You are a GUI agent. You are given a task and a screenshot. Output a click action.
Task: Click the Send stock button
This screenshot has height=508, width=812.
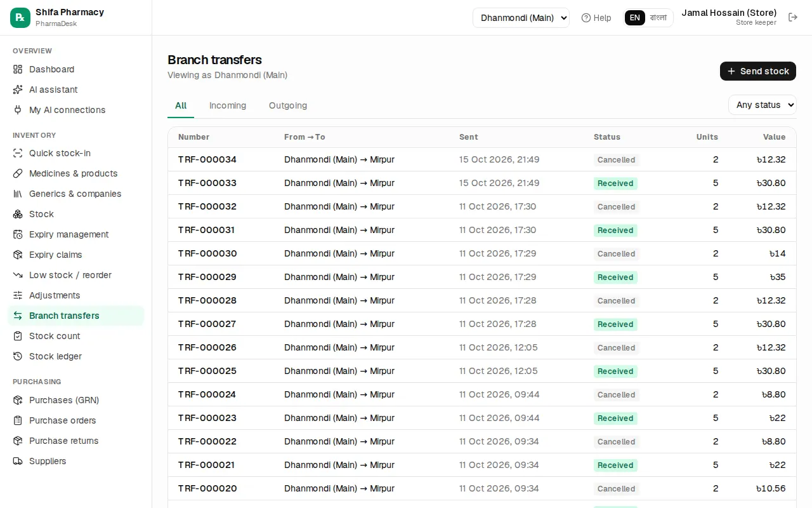(x=758, y=71)
